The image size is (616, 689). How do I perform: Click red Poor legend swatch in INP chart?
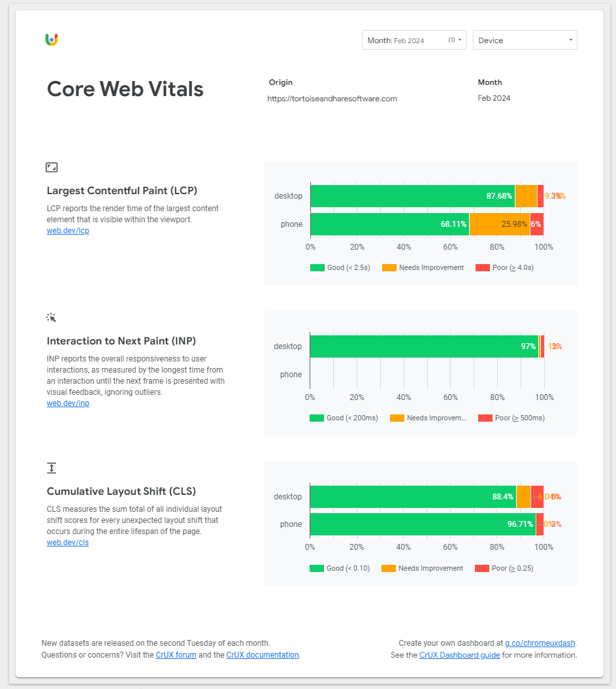pos(485,418)
